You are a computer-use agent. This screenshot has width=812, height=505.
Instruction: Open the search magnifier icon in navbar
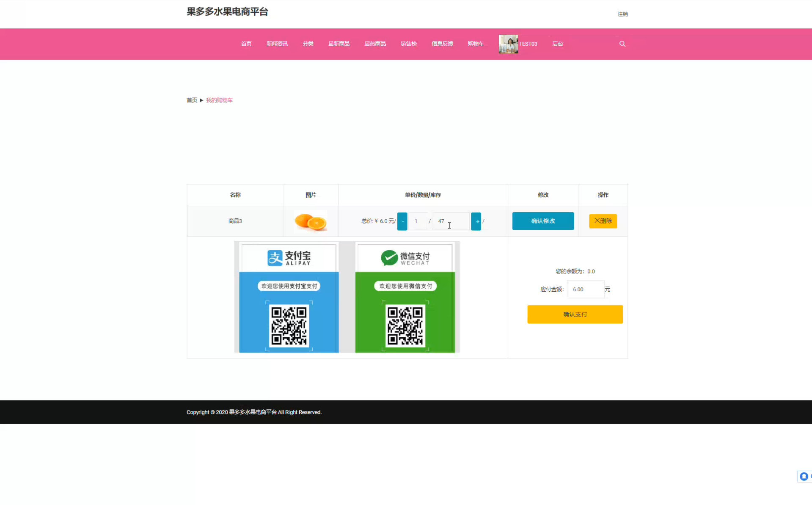pyautogui.click(x=622, y=44)
